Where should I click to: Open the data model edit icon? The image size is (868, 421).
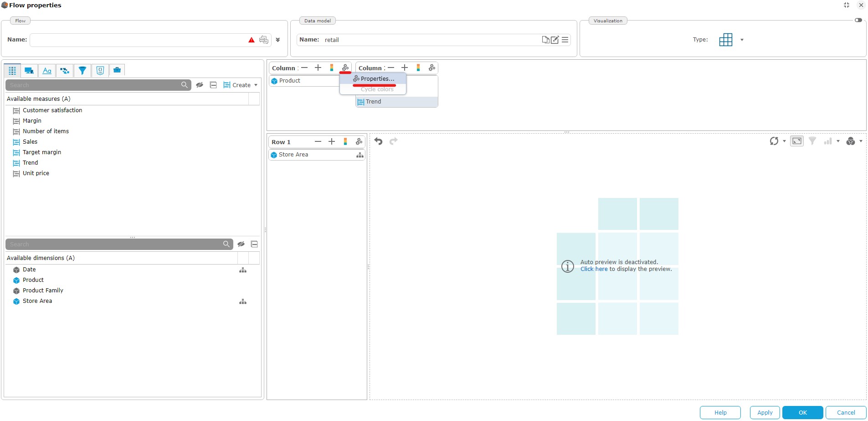pyautogui.click(x=555, y=40)
